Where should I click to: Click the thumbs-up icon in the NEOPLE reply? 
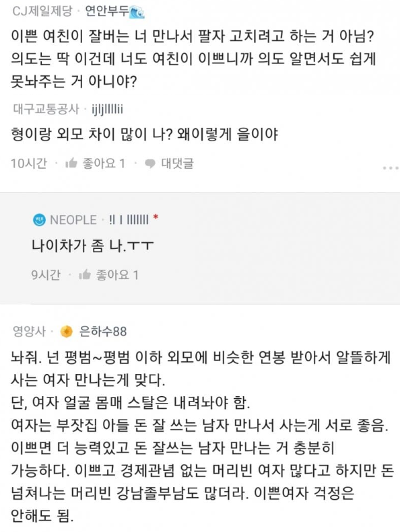(x=85, y=274)
